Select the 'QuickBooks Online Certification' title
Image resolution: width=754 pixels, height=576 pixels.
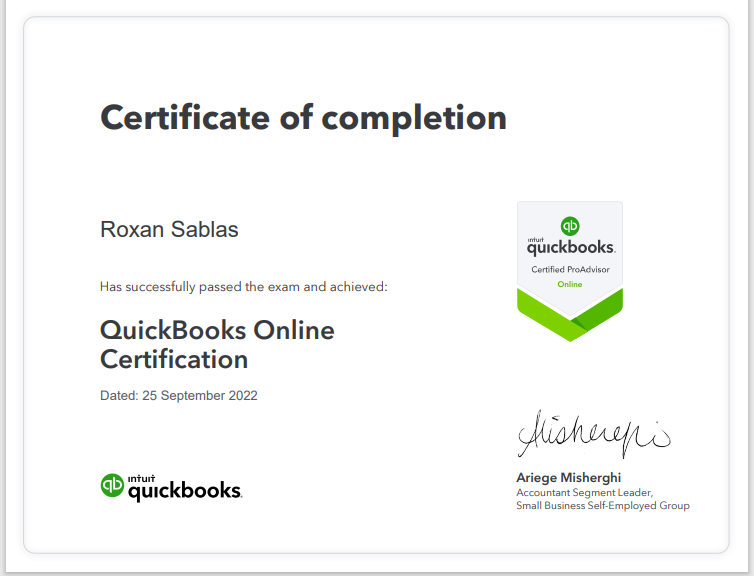pyautogui.click(x=217, y=345)
